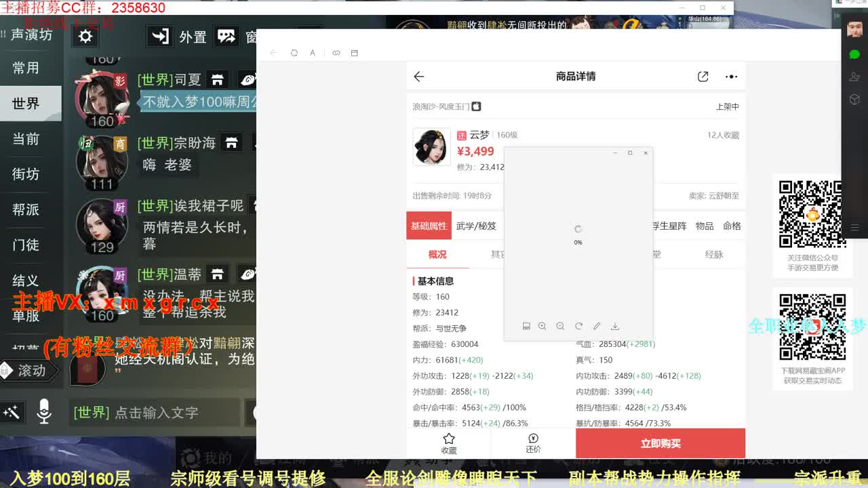The height and width of the screenshot is (488, 868).
Task: Click the streamer avatar at top right
Action: (854, 28)
